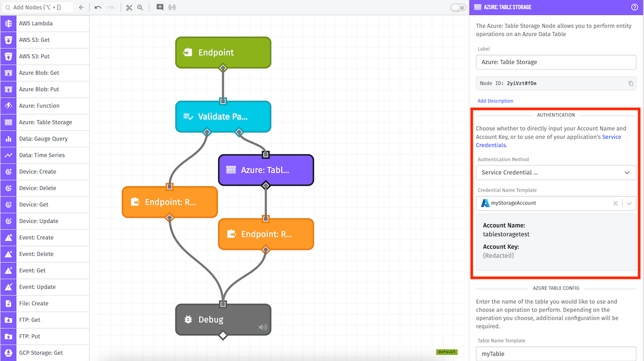Add the Device: Update node
This screenshot has height=361, width=644.
pyautogui.click(x=45, y=221)
